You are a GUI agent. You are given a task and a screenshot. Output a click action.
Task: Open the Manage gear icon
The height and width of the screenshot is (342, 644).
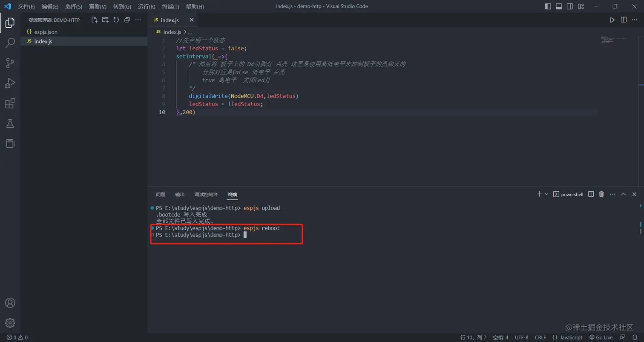[x=10, y=323]
